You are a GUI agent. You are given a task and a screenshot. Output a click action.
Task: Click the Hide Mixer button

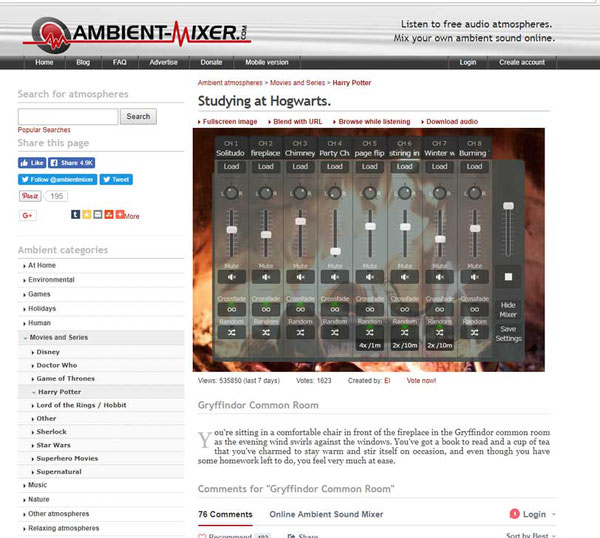coord(508,310)
